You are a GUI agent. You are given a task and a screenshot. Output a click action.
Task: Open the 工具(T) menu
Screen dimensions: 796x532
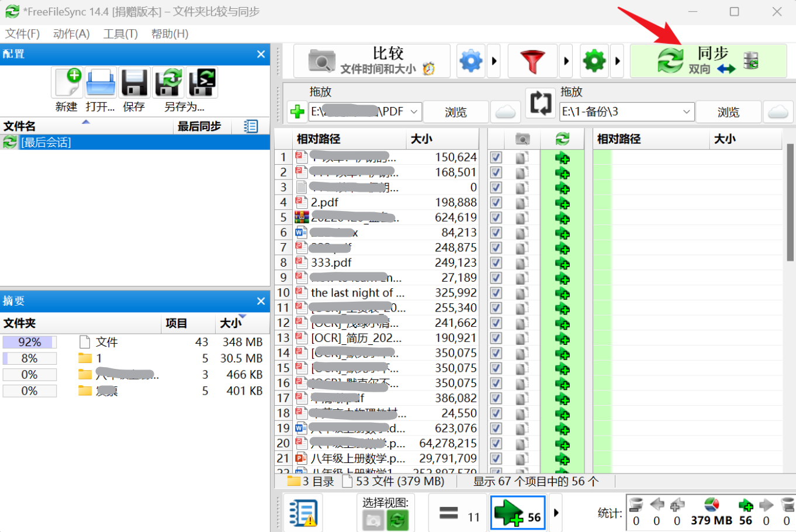click(x=120, y=34)
